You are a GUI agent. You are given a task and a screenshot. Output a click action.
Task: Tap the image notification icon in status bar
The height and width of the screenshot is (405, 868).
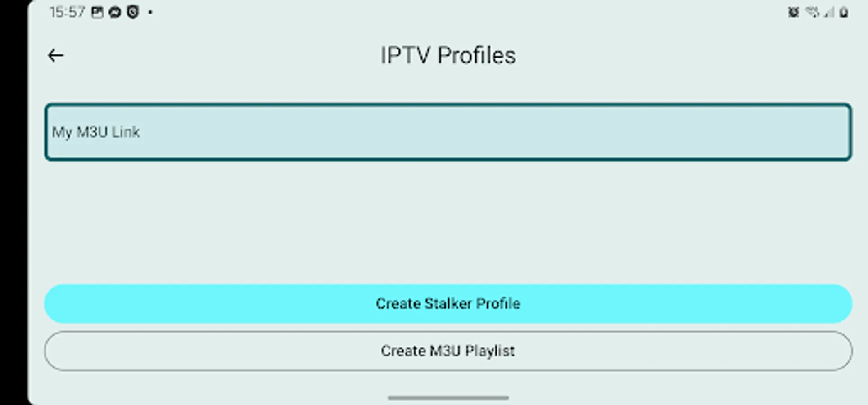point(97,12)
